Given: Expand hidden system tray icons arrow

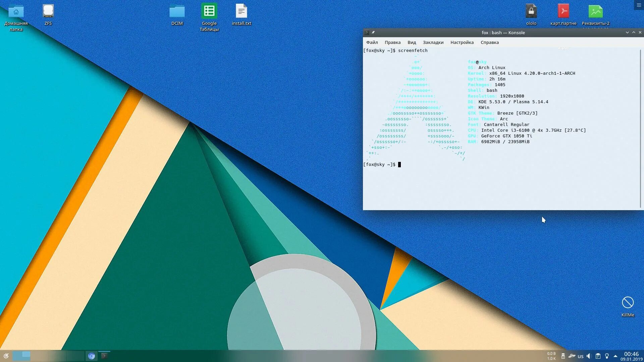Looking at the screenshot, I should click(x=615, y=356).
